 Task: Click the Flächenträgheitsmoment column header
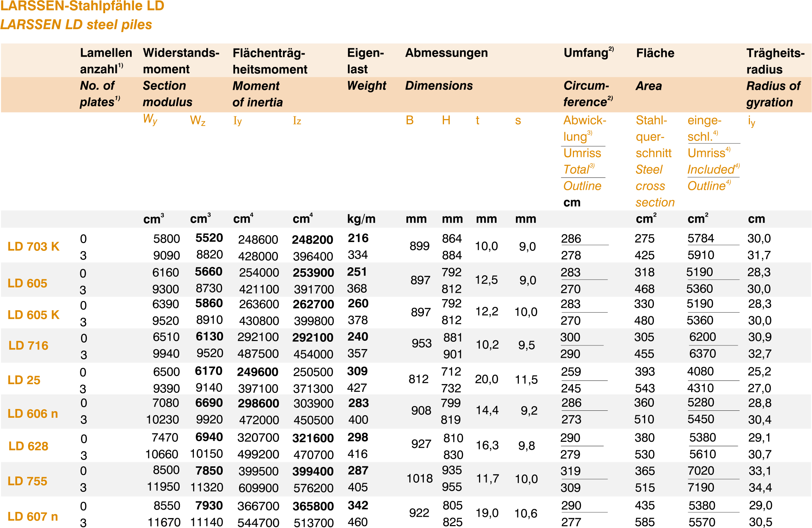coord(270,61)
